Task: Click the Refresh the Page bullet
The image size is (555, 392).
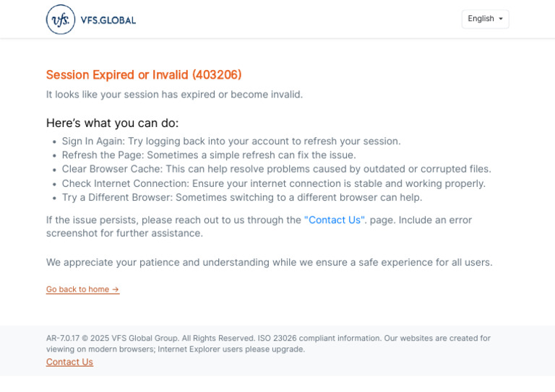Action: (208, 155)
